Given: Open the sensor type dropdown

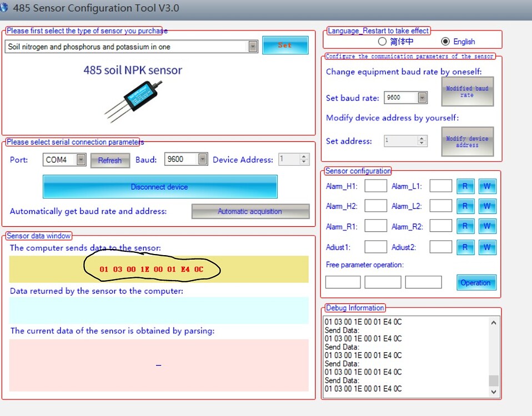Looking at the screenshot, I should [253, 45].
